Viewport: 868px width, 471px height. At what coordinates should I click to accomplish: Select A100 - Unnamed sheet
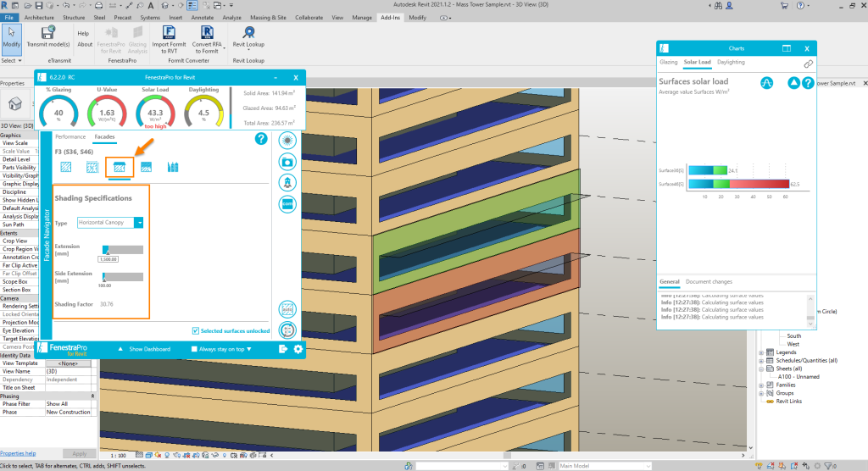pyautogui.click(x=798, y=377)
